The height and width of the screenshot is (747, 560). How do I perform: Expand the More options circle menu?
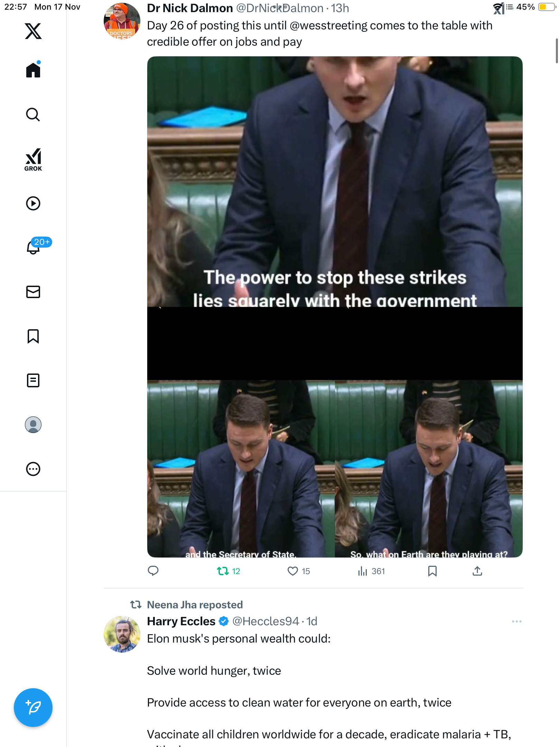coord(33,469)
